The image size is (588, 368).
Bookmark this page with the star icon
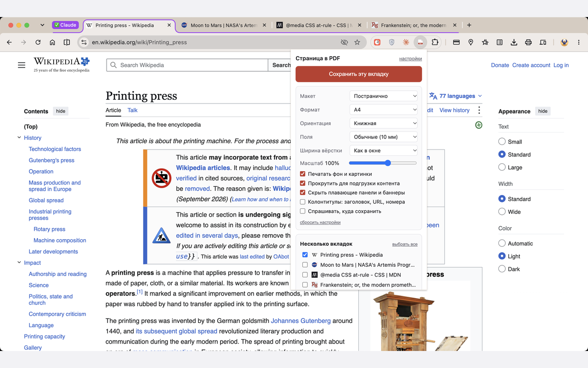click(357, 42)
